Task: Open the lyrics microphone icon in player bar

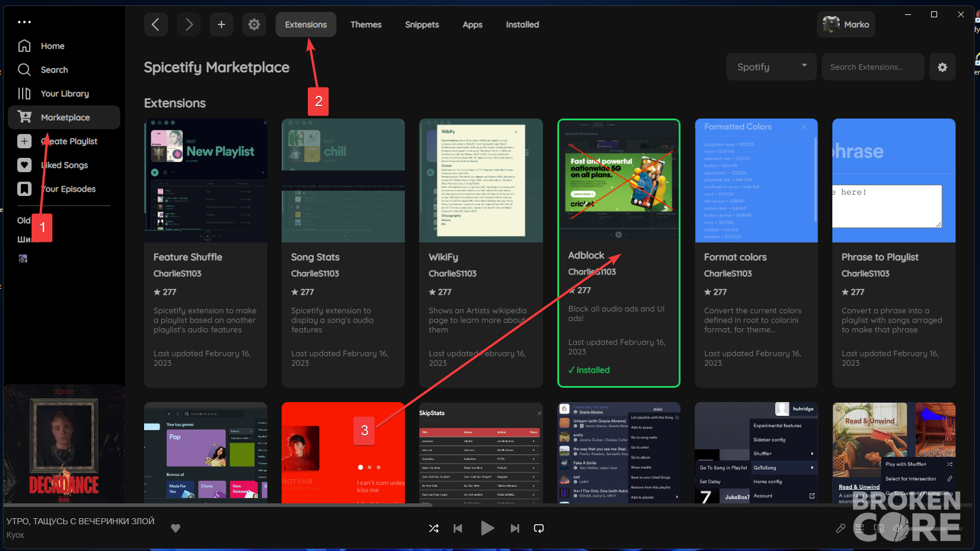Action: click(841, 528)
